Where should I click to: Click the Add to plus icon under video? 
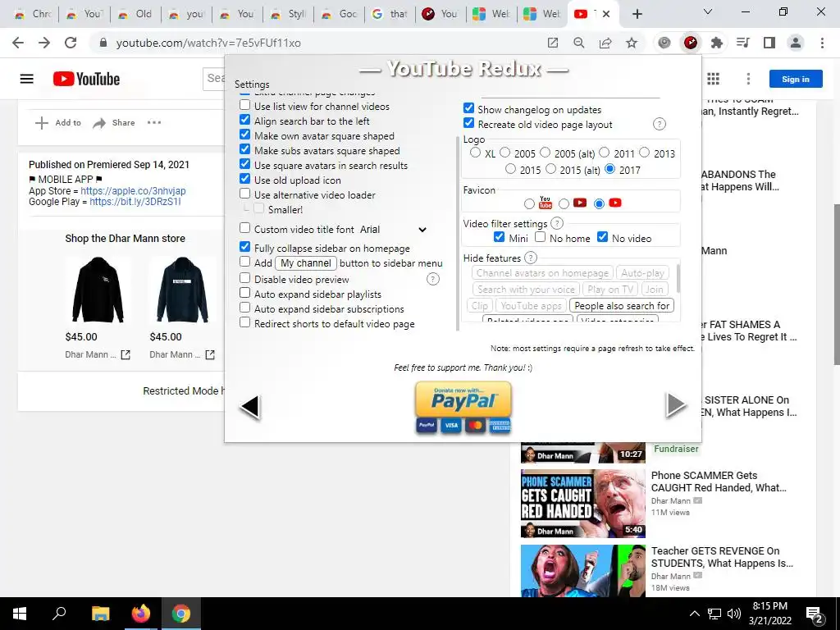coord(41,123)
